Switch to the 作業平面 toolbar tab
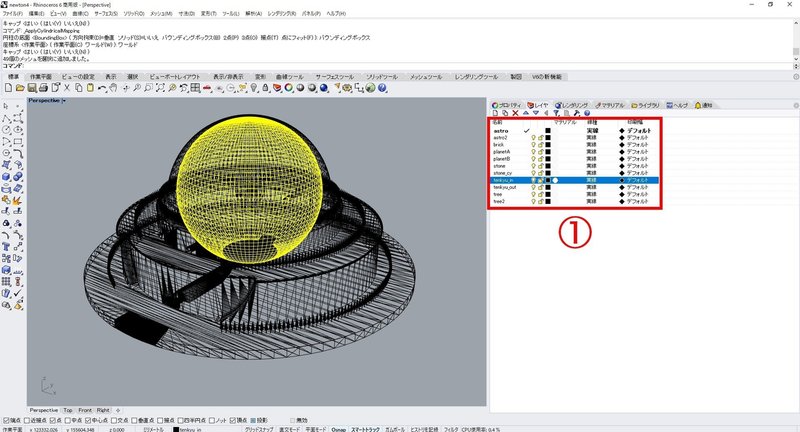This screenshot has height=432, width=800. coord(41,77)
